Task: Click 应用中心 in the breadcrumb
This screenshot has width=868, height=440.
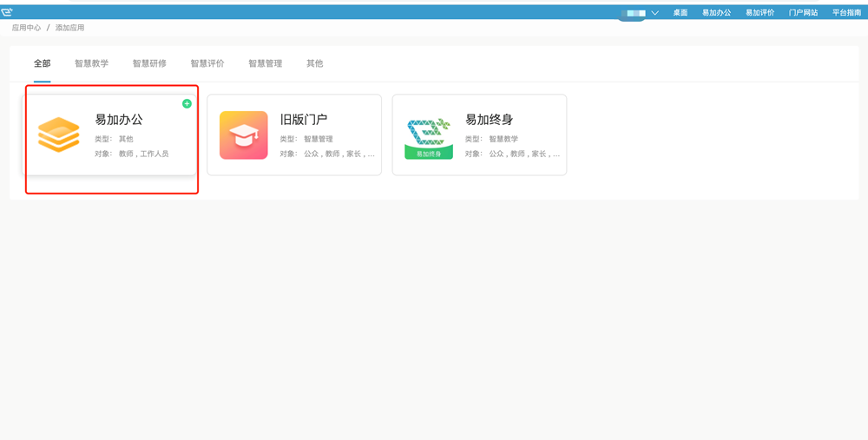Action: coord(26,28)
